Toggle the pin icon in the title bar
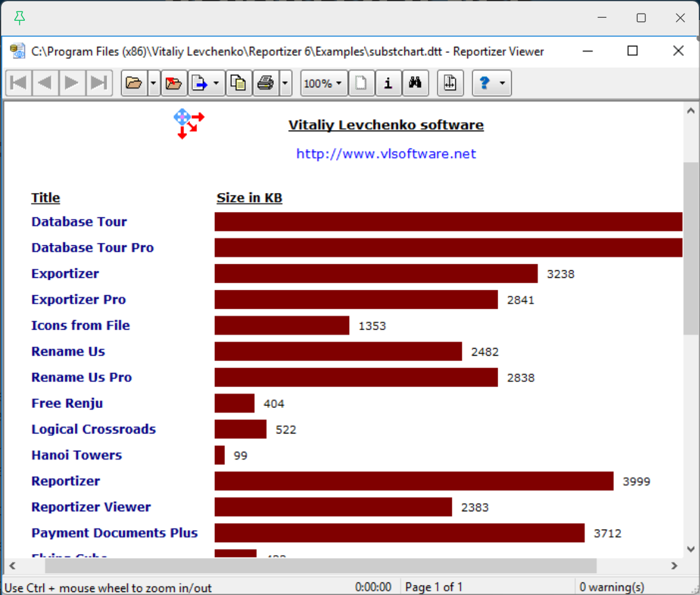Image resolution: width=700 pixels, height=595 pixels. (18, 18)
